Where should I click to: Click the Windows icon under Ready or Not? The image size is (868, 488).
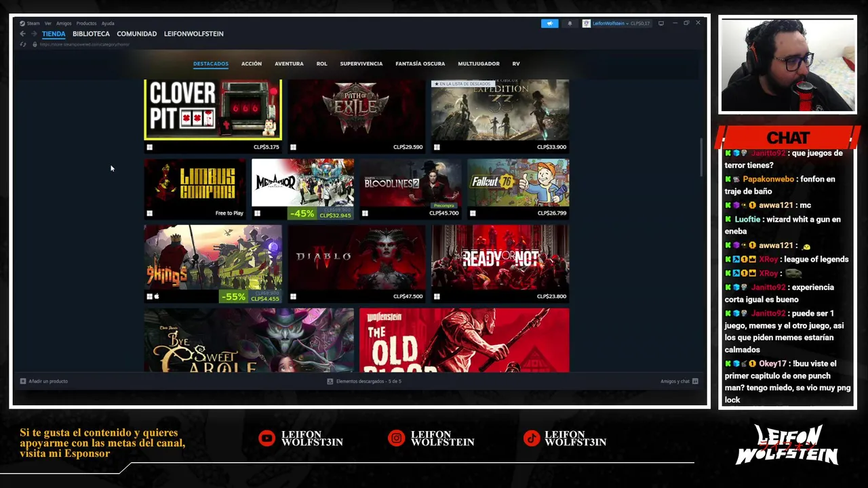click(x=437, y=296)
